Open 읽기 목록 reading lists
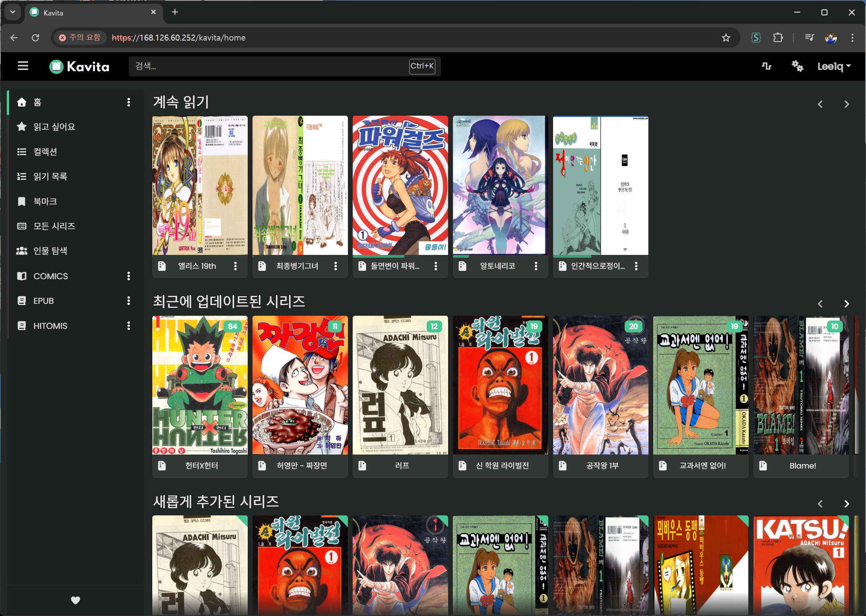The width and height of the screenshot is (866, 616). tap(50, 177)
